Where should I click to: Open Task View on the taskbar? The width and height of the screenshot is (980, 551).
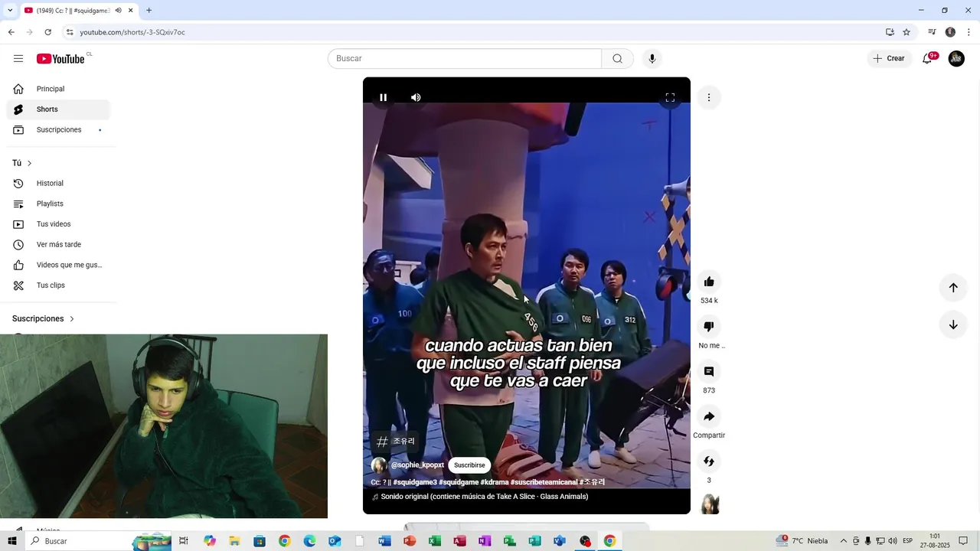(184, 541)
